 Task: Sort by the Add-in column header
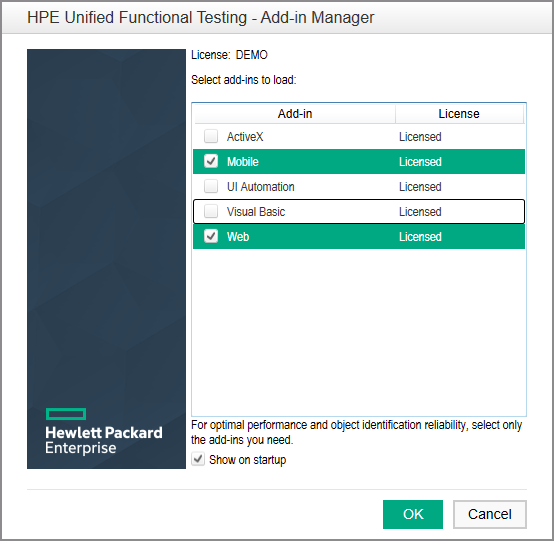point(295,114)
